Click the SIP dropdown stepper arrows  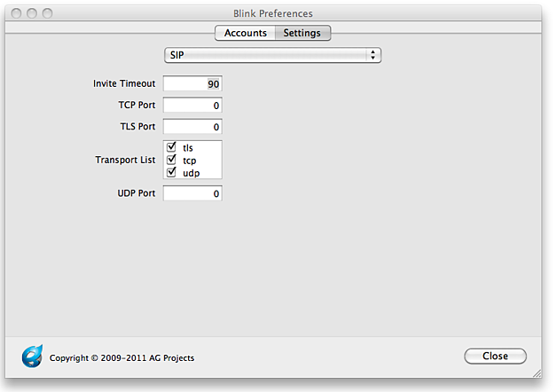tap(373, 55)
